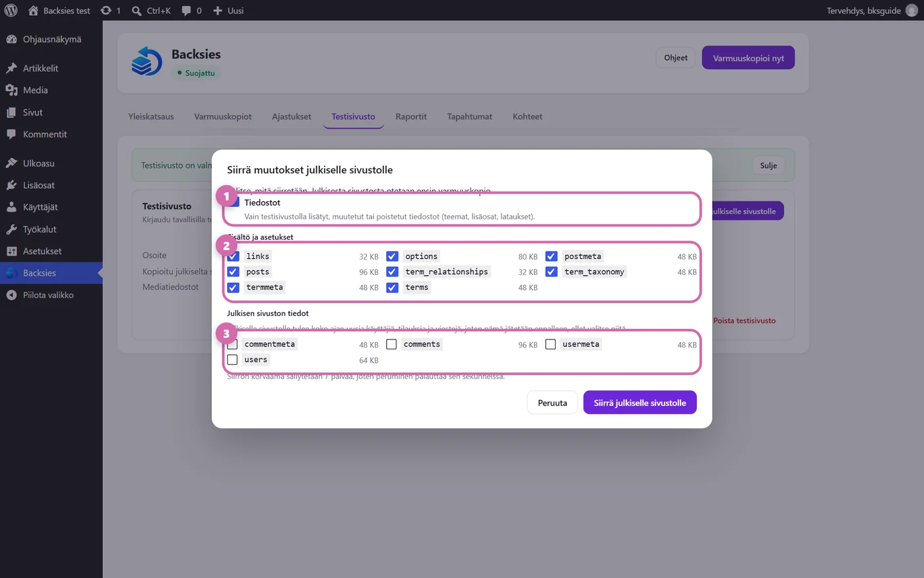Uncheck the posts table checkbox
924x578 pixels.
click(233, 271)
